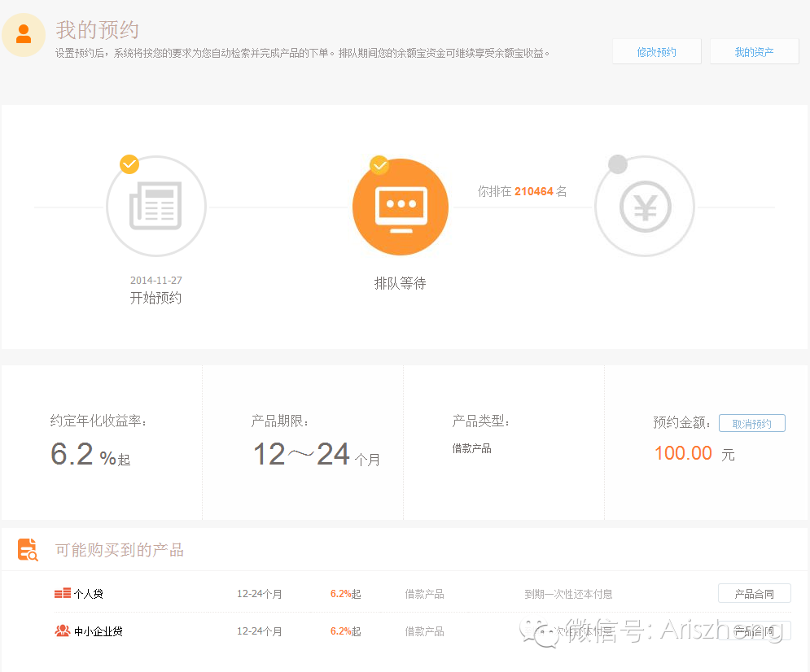Cancel the reservation via 取消预约
Screen dimensions: 810x672
coord(751,423)
